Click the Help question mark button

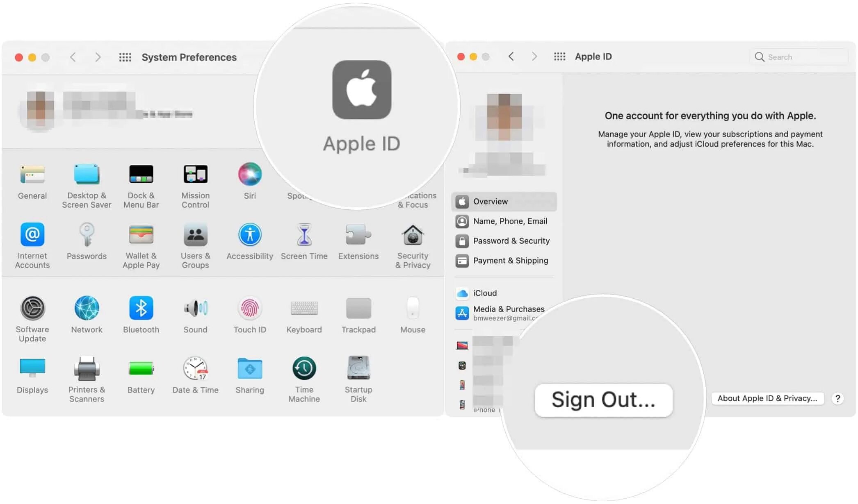pyautogui.click(x=838, y=398)
